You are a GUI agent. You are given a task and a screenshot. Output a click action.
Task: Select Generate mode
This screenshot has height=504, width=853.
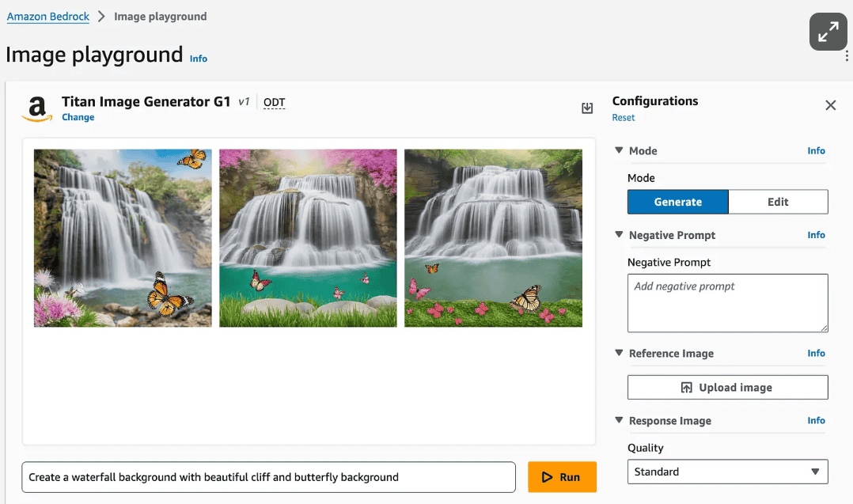point(677,202)
